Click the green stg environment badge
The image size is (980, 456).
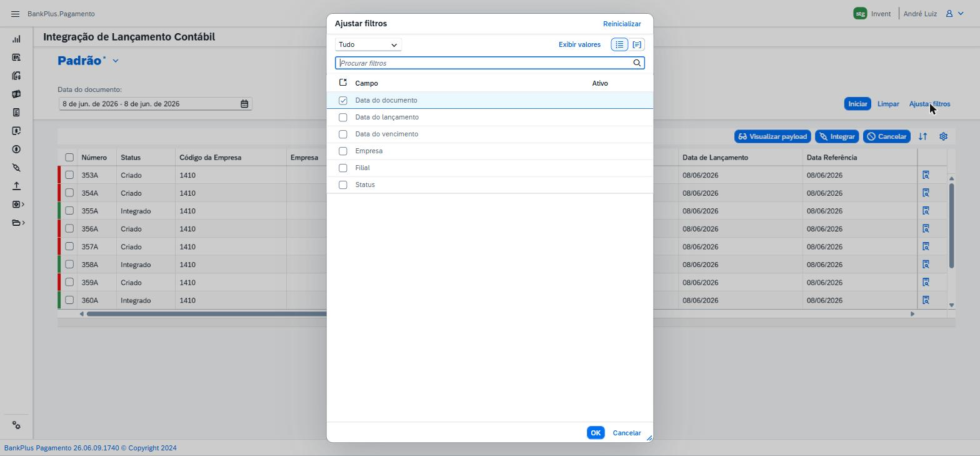tap(860, 14)
